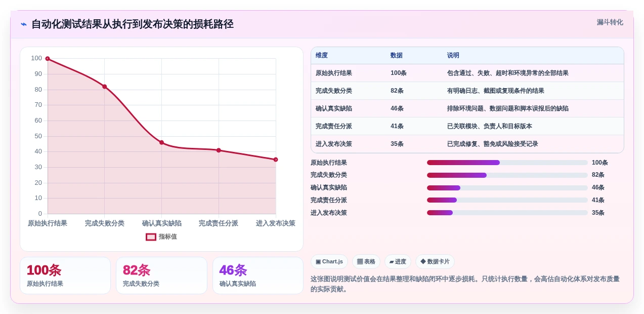Screen dimensions: 644x314
Task: Click x-axis label 完成责任分派
Action: tap(219, 223)
